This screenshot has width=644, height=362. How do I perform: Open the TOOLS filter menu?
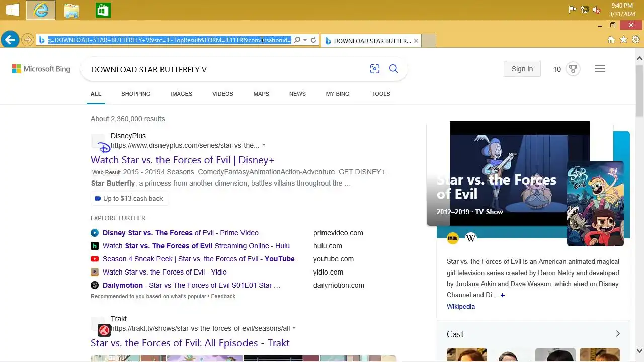point(381,94)
